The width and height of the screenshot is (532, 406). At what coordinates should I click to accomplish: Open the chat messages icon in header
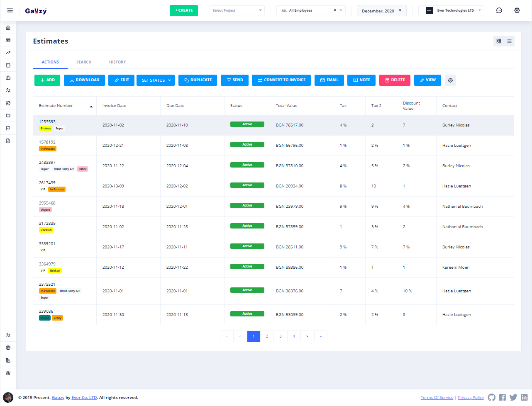click(499, 10)
